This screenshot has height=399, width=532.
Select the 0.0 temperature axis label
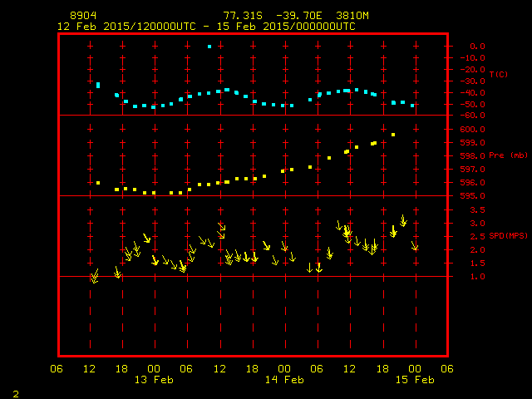coord(477,47)
